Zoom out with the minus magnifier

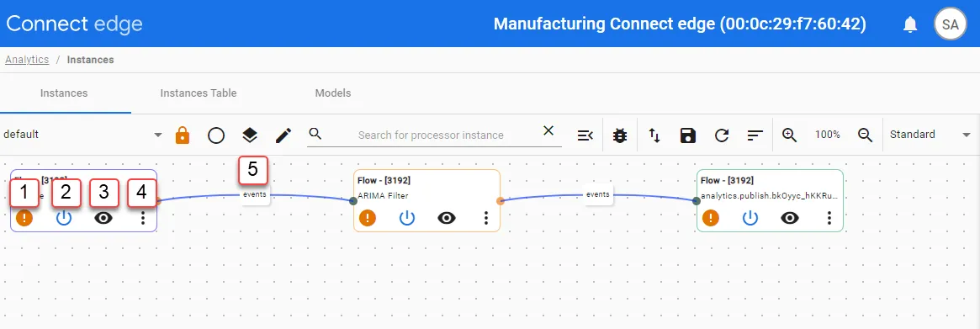click(x=865, y=135)
